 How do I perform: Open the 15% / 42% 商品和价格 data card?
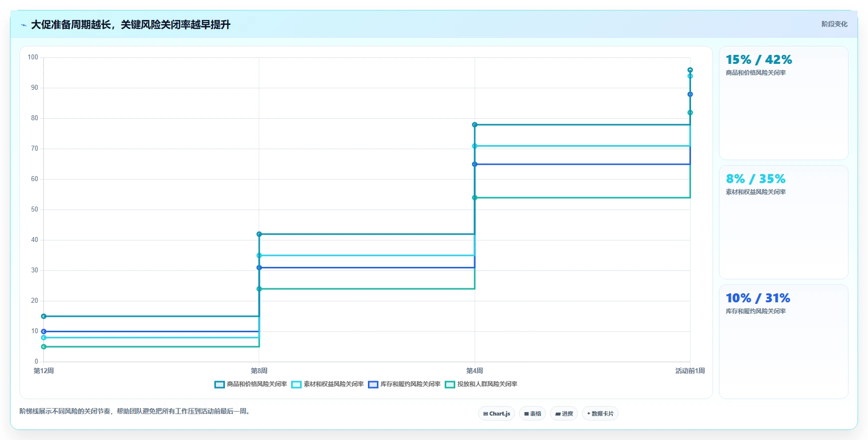pyautogui.click(x=783, y=103)
